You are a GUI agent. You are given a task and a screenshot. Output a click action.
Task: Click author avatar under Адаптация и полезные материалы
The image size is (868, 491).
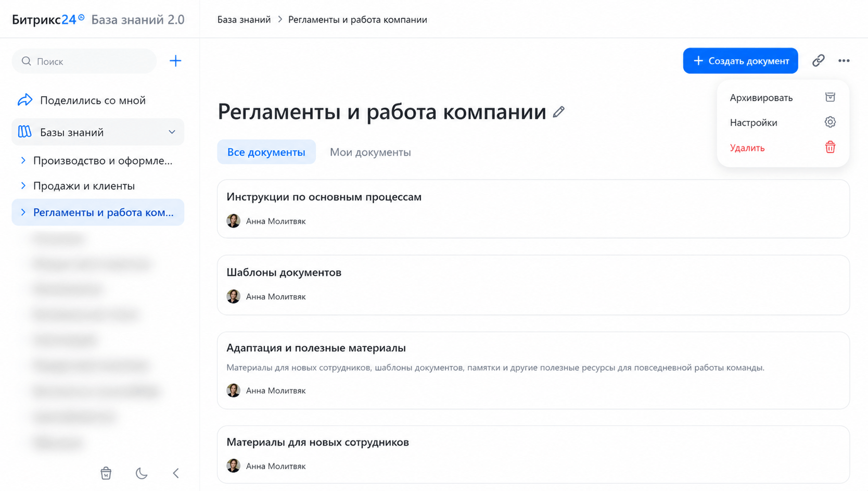(x=234, y=390)
